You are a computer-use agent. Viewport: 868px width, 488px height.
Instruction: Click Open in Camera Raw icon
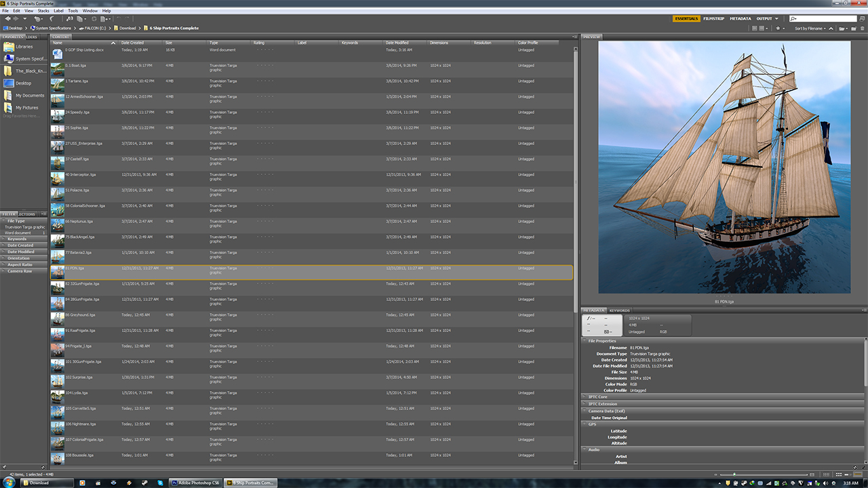click(x=94, y=19)
